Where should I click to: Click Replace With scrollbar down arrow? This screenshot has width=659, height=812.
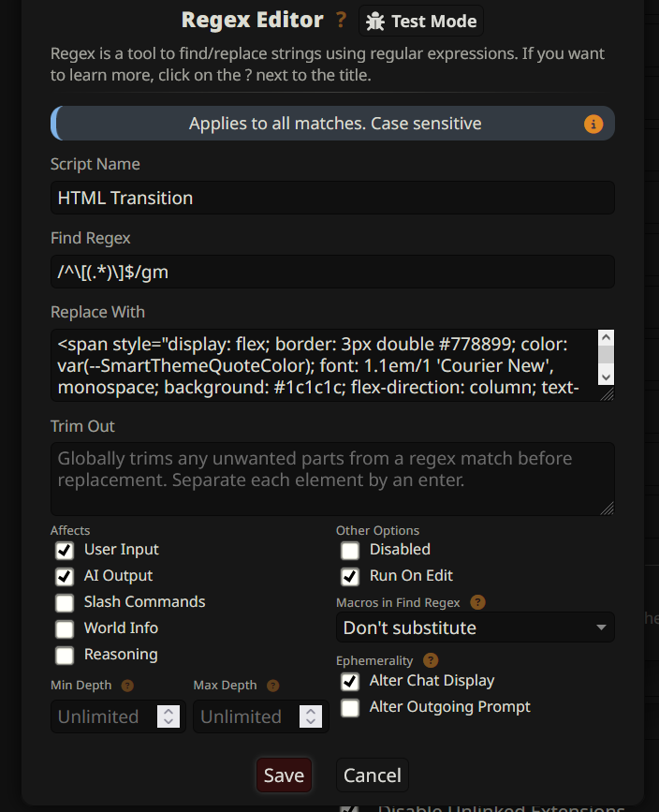coord(606,377)
